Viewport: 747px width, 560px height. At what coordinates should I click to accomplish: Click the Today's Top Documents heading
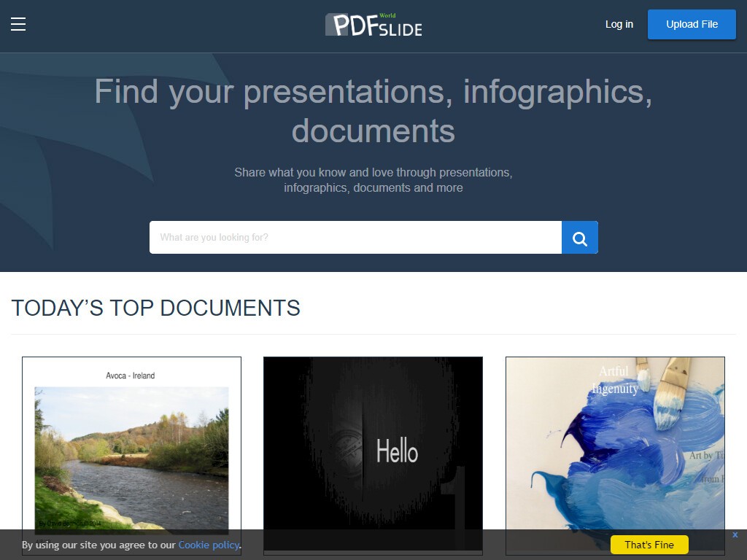[x=155, y=308]
